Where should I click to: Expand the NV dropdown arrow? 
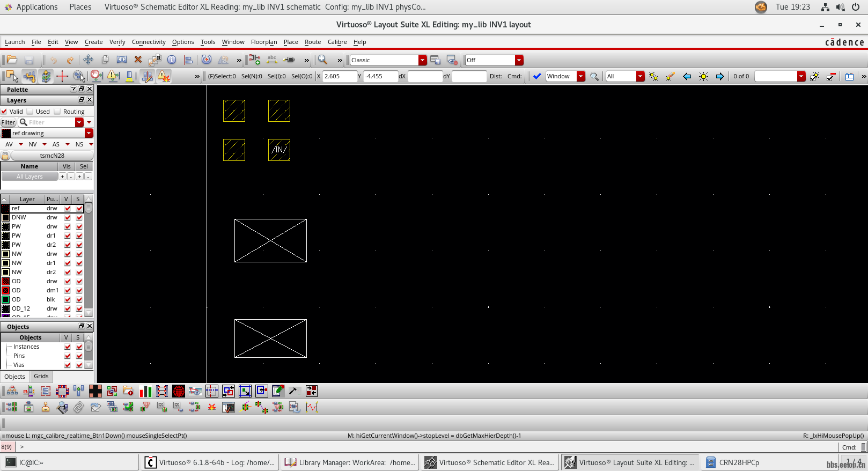point(45,144)
